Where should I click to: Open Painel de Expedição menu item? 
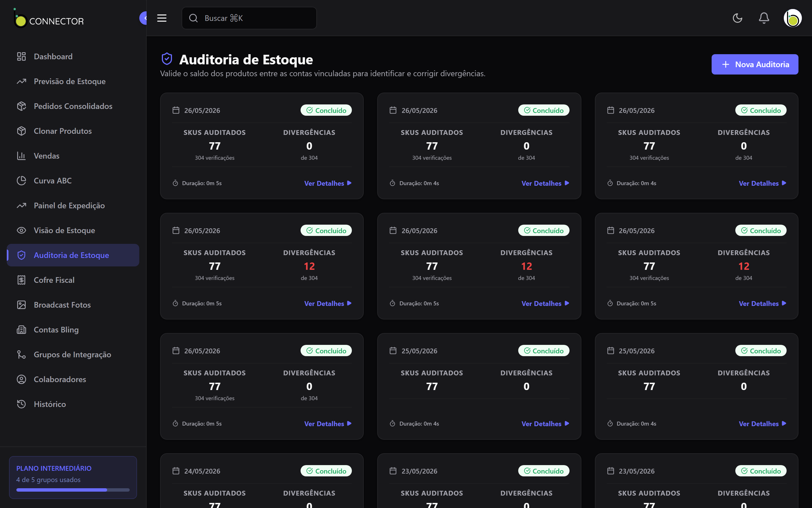[x=73, y=206]
